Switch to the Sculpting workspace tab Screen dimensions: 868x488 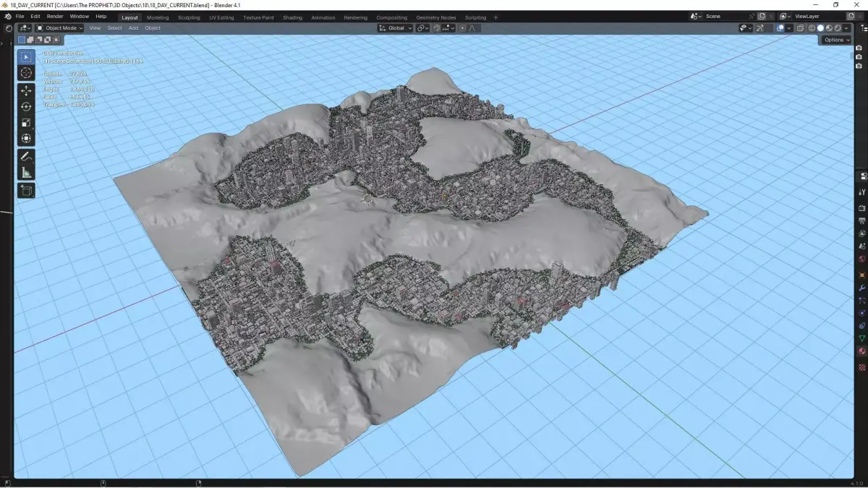click(x=190, y=17)
